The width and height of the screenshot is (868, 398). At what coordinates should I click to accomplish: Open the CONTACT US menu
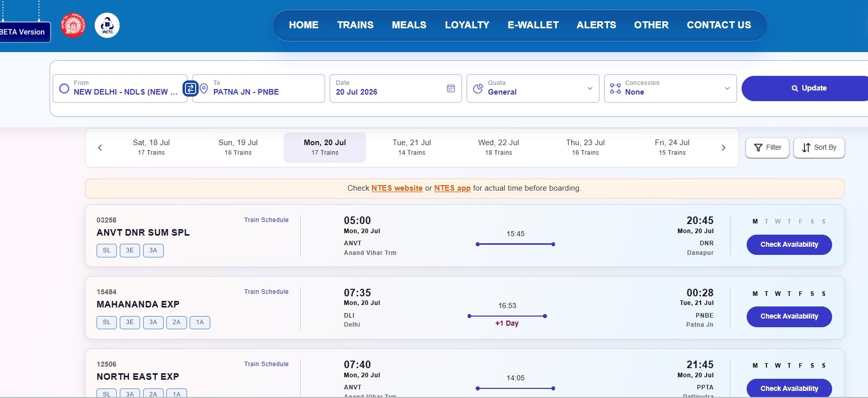[719, 25]
